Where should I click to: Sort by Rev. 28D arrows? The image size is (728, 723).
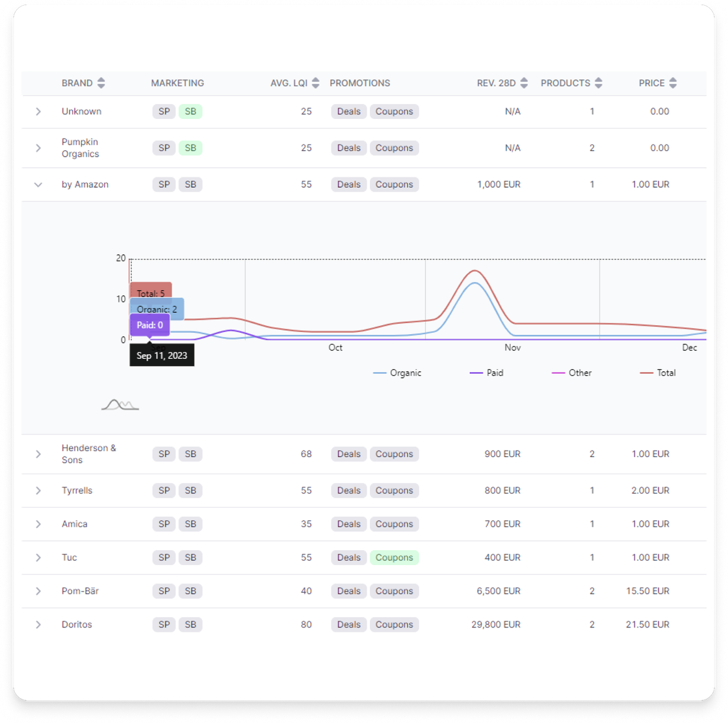pos(524,83)
